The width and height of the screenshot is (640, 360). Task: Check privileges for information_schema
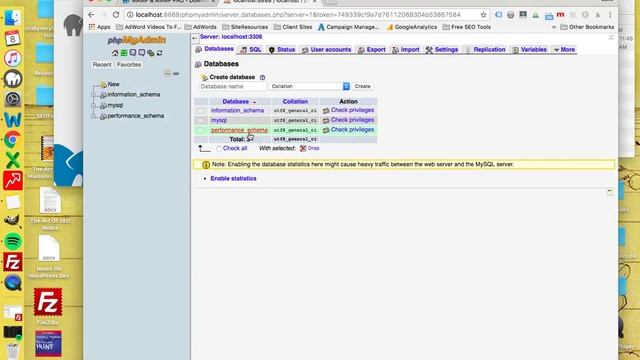(349, 110)
